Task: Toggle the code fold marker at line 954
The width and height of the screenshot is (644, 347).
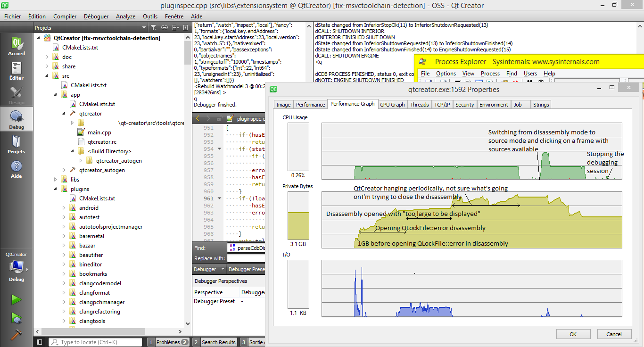Action: pos(219,149)
